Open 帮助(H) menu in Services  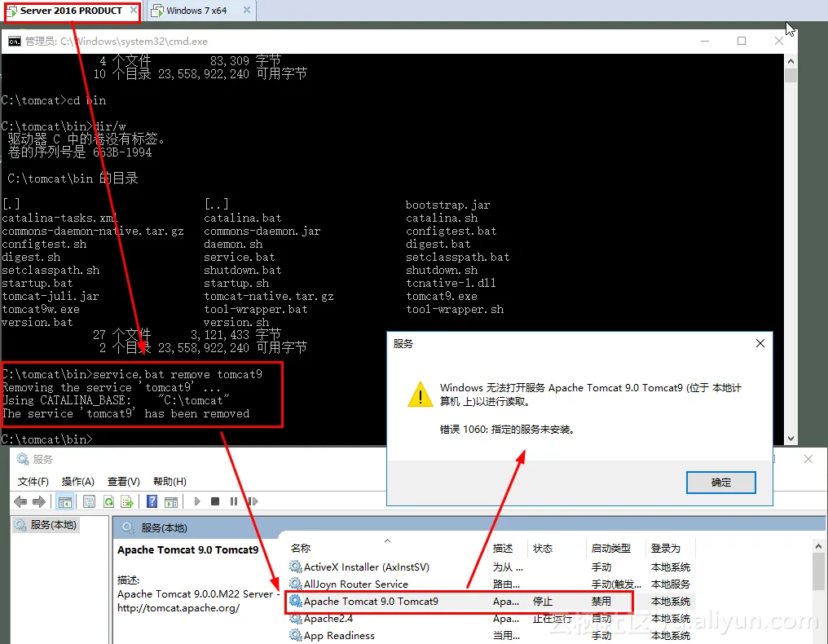pyautogui.click(x=170, y=481)
